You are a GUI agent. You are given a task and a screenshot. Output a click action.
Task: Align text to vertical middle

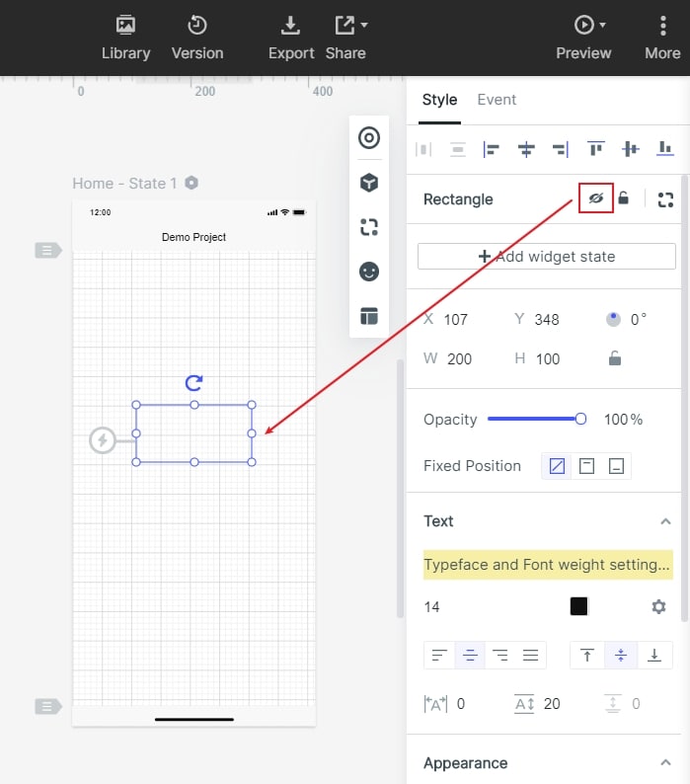(x=621, y=655)
